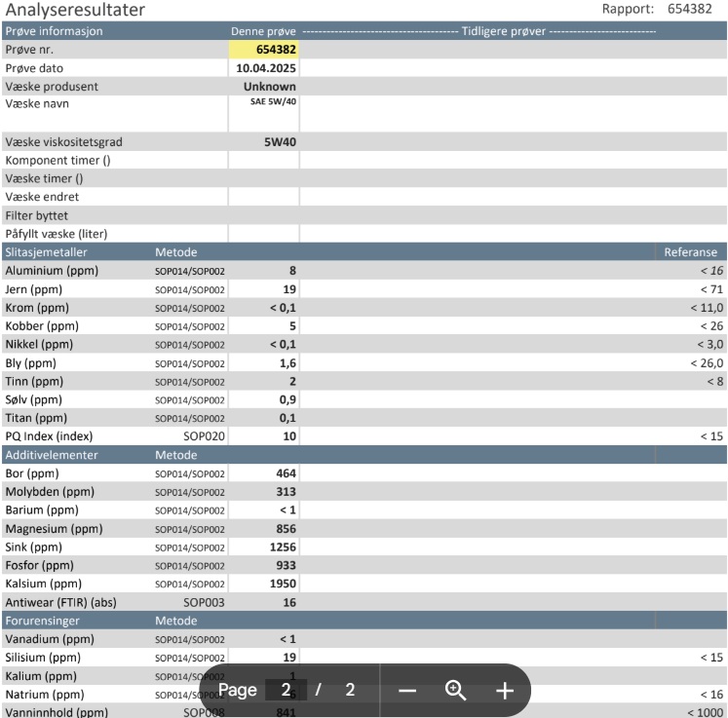Click the magnifier reset zoom icon
Viewport: 728px width, 718px height.
456,691
